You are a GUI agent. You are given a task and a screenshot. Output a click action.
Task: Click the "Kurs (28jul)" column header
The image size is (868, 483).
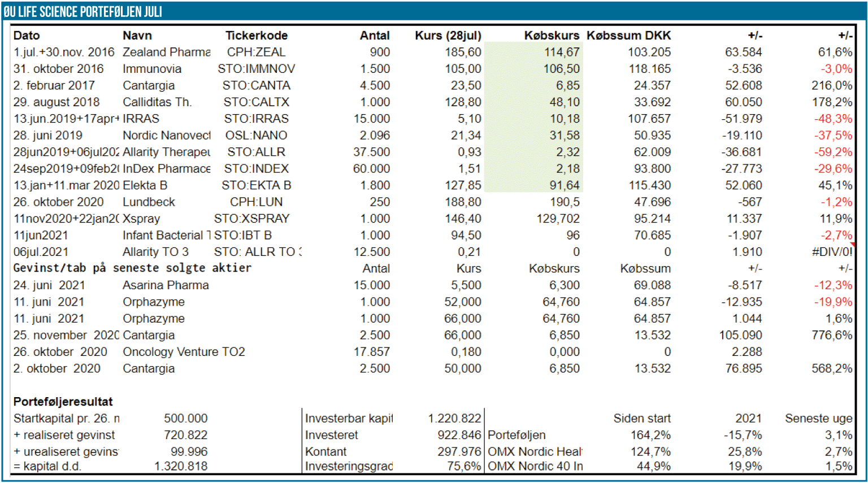(448, 36)
